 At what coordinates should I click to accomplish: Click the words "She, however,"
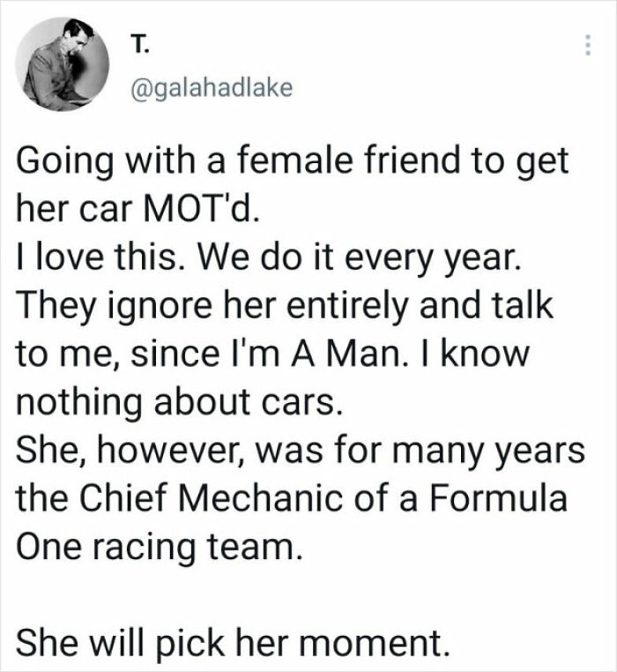coord(150,451)
